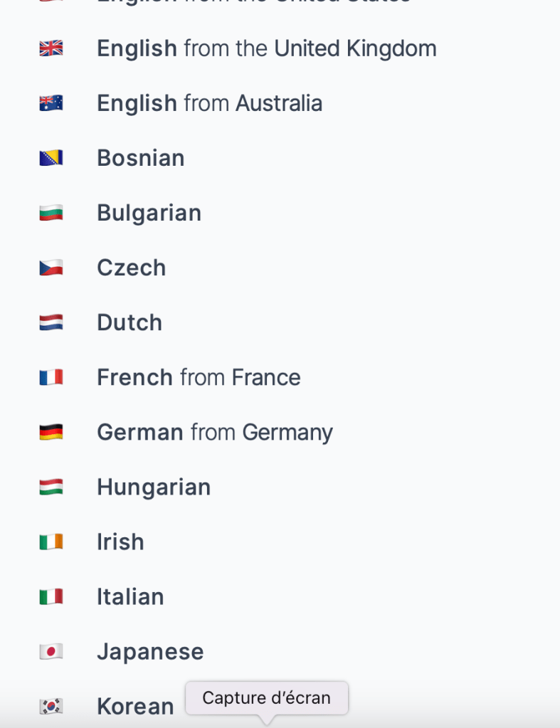Click the Italian flag icon
The height and width of the screenshot is (728, 560).
(x=51, y=596)
